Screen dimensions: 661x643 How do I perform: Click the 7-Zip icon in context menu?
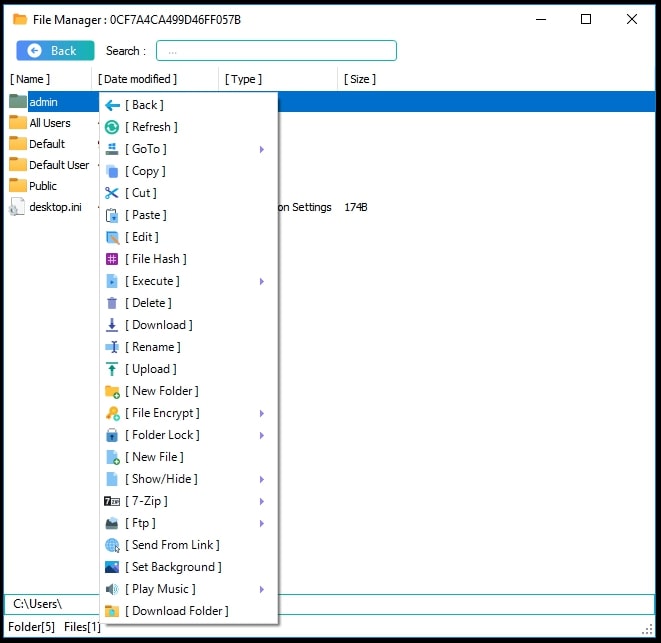click(112, 501)
